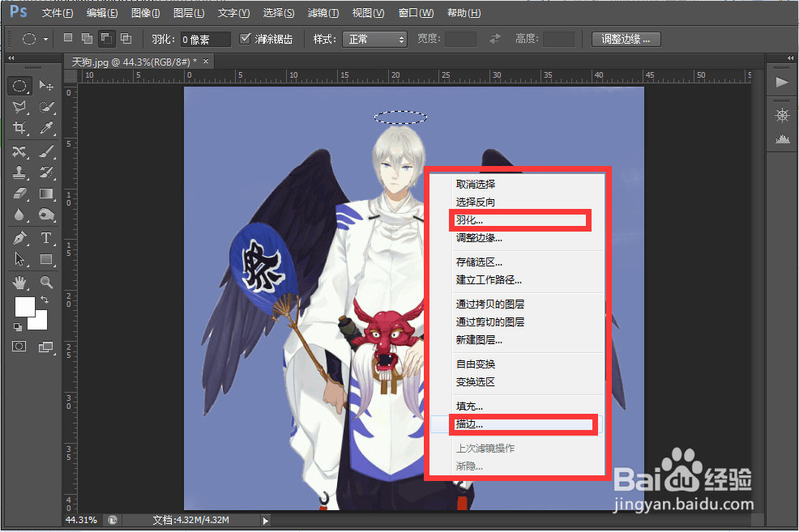Select the Polygonal Lasso tool
799x532 pixels.
tap(19, 107)
